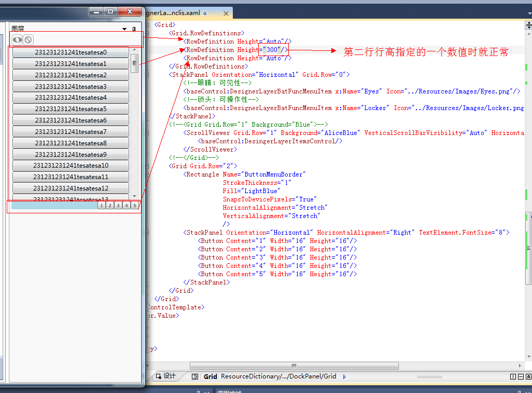Viewport: 532px width, 393px height.
Task: Click page 3 in the layer list pager
Action: tap(118, 205)
